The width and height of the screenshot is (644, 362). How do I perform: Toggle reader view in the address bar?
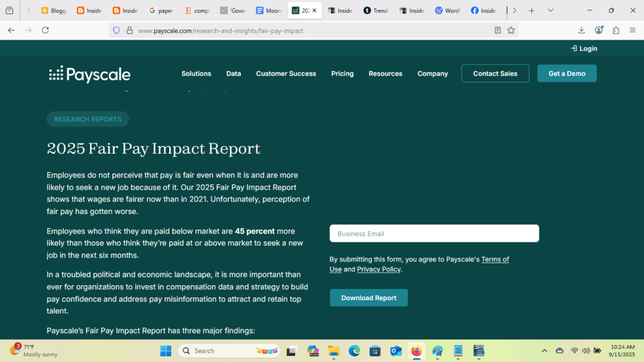pyautogui.click(x=497, y=30)
